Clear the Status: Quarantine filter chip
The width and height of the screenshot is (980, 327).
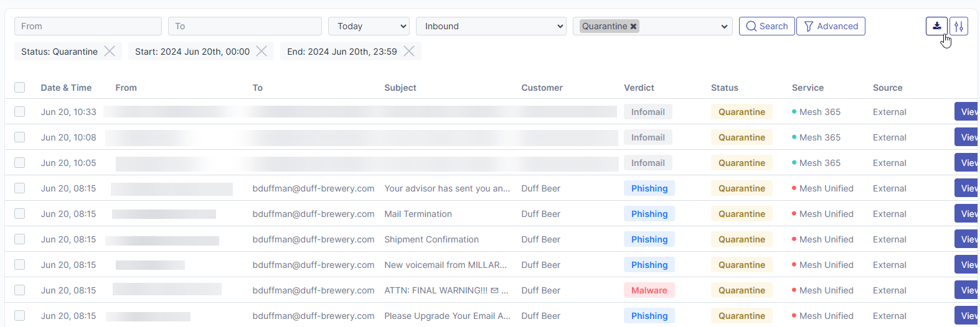click(110, 51)
